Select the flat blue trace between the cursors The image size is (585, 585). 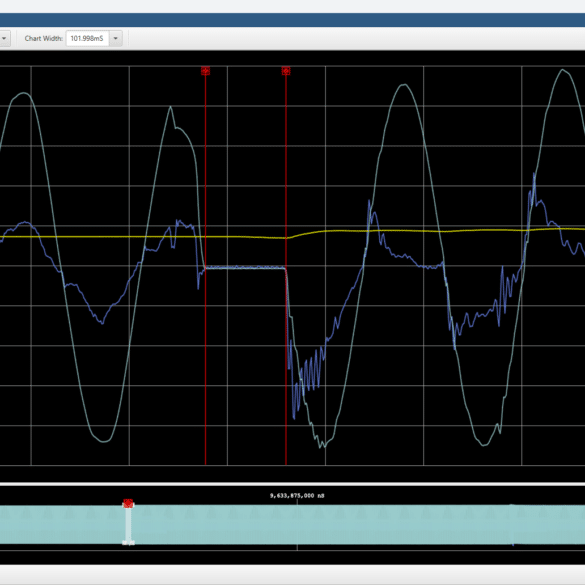click(245, 268)
